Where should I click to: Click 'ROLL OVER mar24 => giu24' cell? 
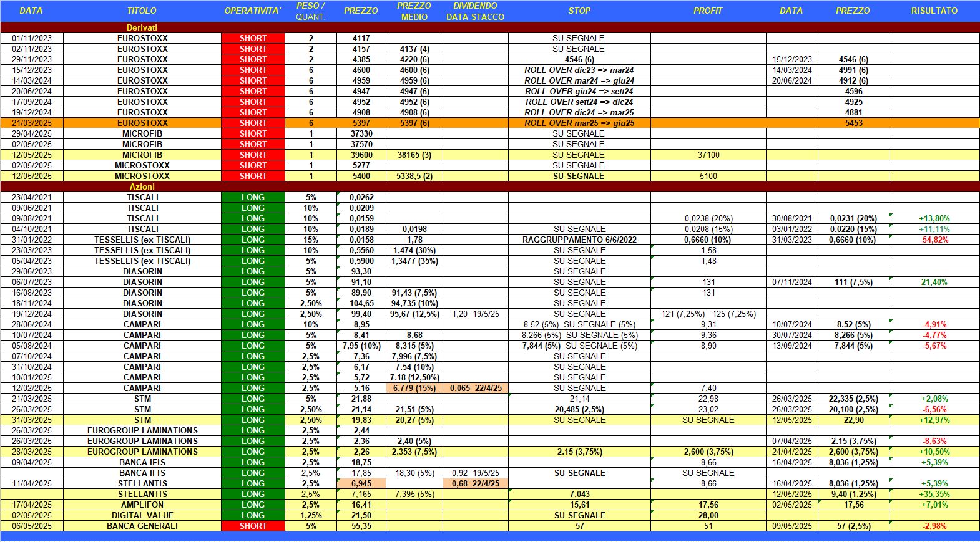579,80
